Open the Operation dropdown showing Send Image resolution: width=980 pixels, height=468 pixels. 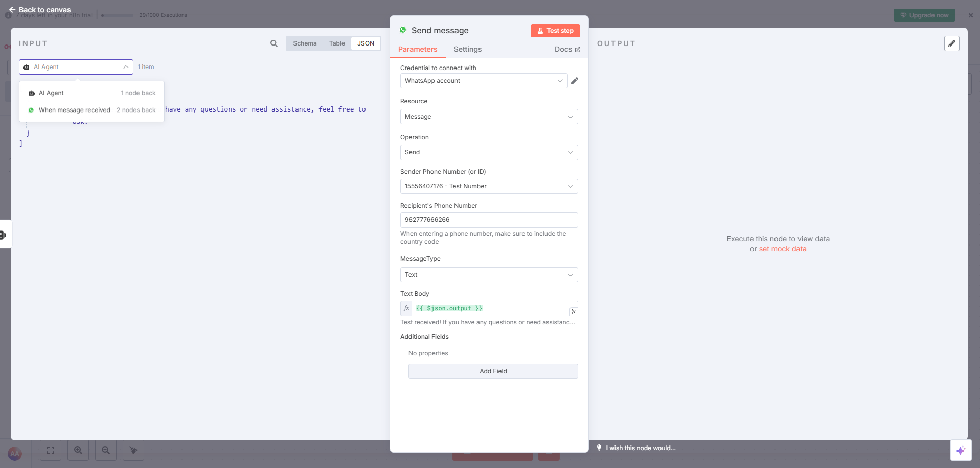pyautogui.click(x=489, y=152)
